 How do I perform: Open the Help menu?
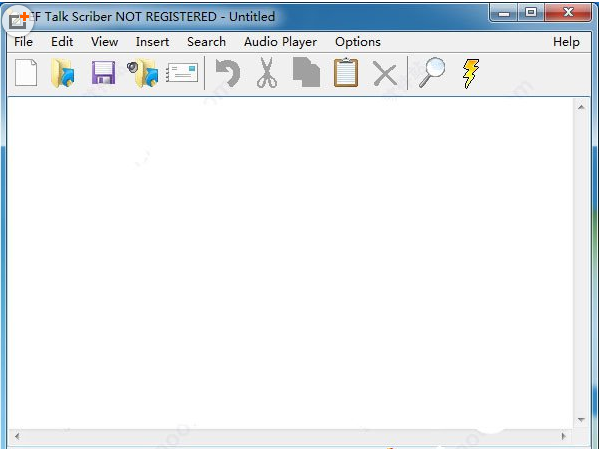pyautogui.click(x=566, y=42)
